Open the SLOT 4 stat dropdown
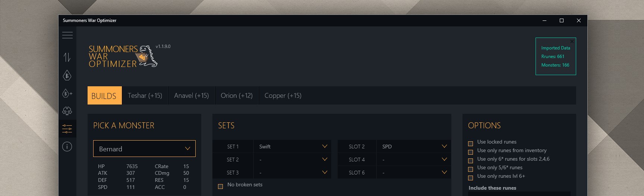This screenshot has height=196, width=644. point(413,160)
